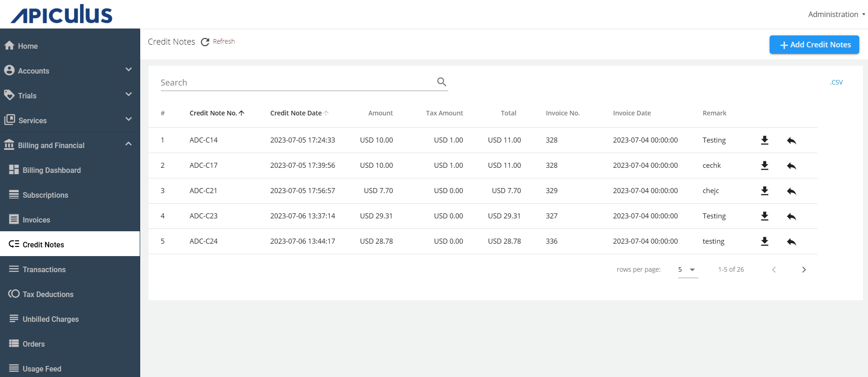Expand the Trials menu chevron
The image size is (868, 377).
tap(129, 94)
